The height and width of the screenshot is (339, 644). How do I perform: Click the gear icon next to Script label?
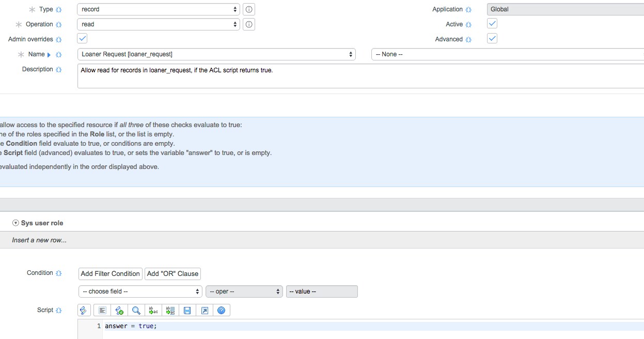click(x=59, y=311)
